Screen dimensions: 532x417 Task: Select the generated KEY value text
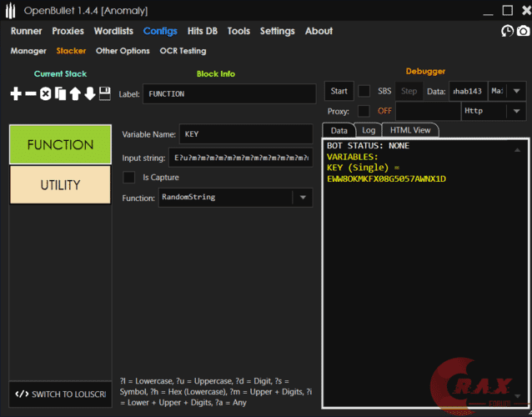386,178
